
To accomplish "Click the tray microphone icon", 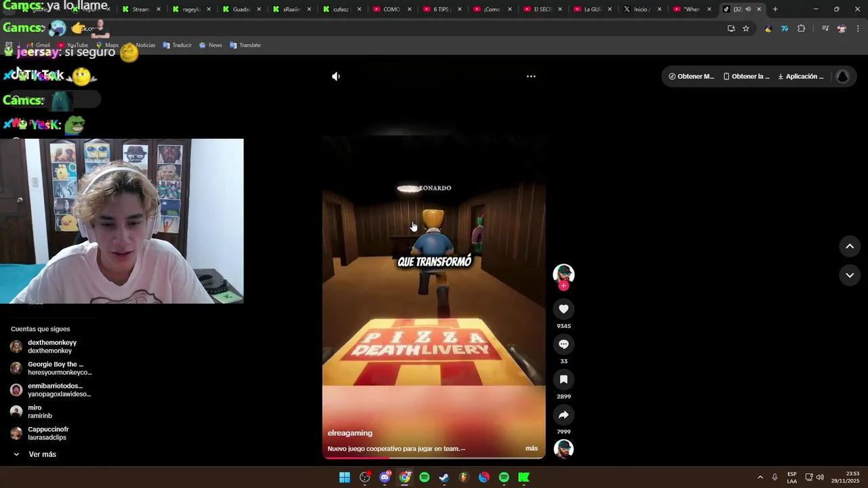I will point(774,478).
